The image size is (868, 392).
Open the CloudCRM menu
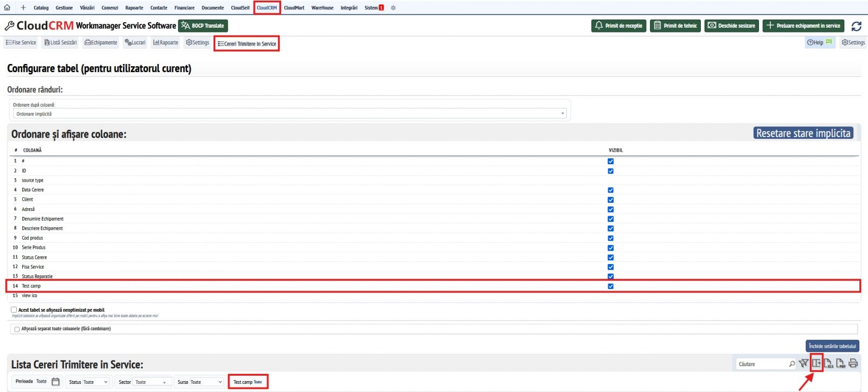(267, 8)
